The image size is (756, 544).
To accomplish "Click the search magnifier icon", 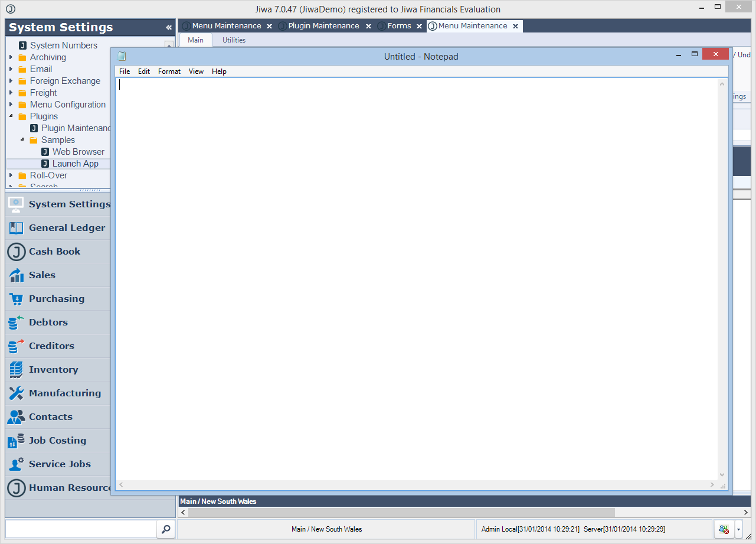I will coord(166,529).
